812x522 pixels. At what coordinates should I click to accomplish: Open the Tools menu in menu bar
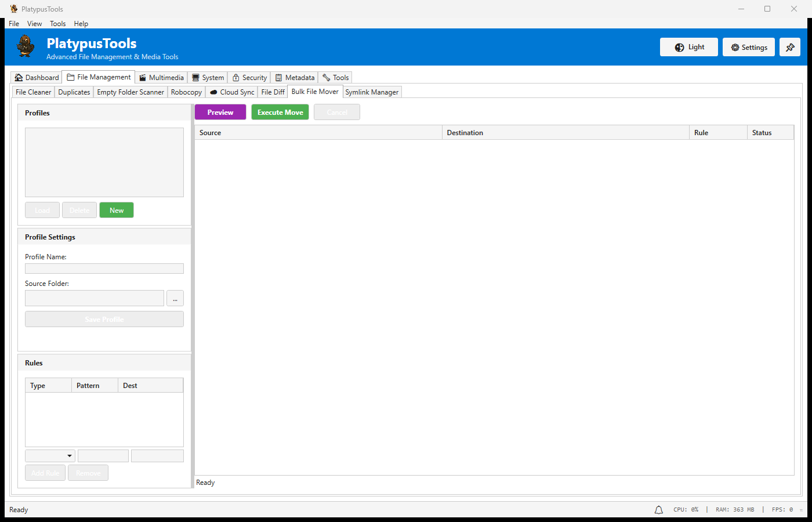(57, 24)
